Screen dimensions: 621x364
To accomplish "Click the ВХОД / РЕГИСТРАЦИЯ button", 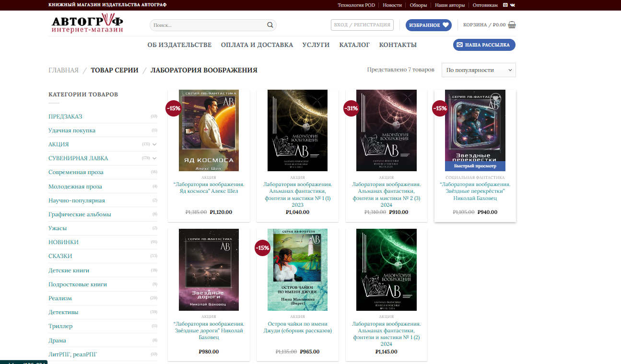I will tap(362, 25).
